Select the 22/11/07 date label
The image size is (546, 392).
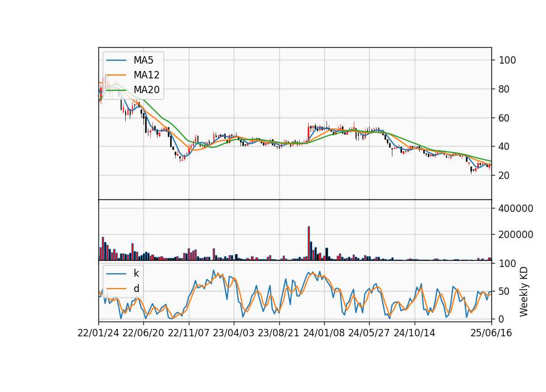[x=189, y=333]
